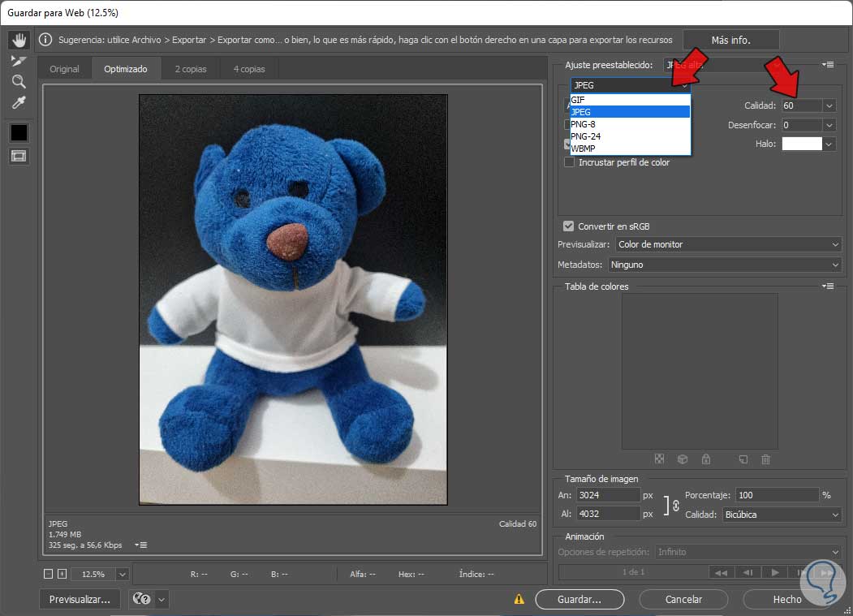Click the map to transparency icon
The width and height of the screenshot is (853, 616).
click(x=659, y=459)
